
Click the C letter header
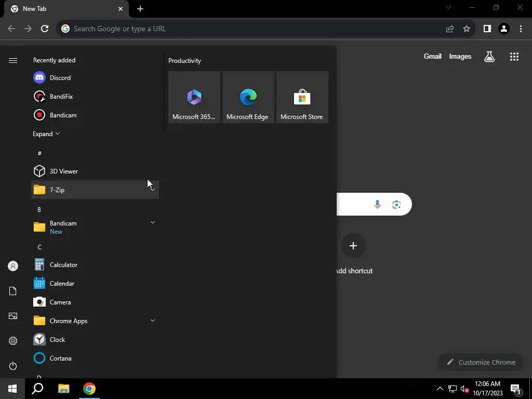pyautogui.click(x=39, y=247)
